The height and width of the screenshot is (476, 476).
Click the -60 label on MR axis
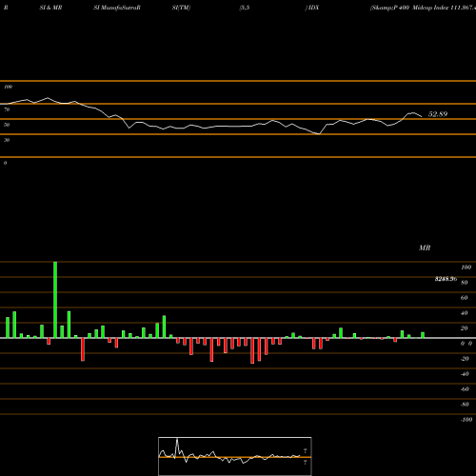[465, 389]
